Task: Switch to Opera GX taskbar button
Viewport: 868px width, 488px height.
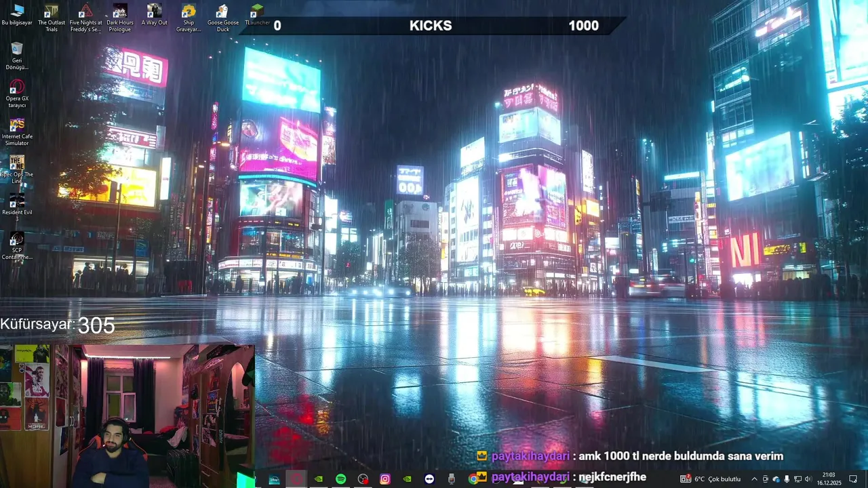Action: [296, 479]
